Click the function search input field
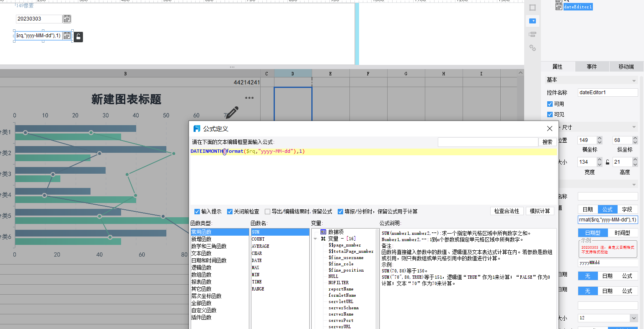The image size is (644, 329). pos(488,142)
